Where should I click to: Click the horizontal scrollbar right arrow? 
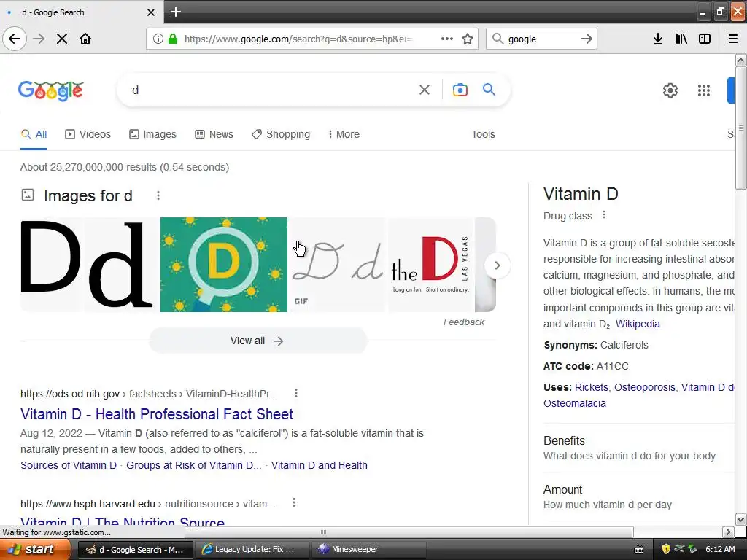728,532
